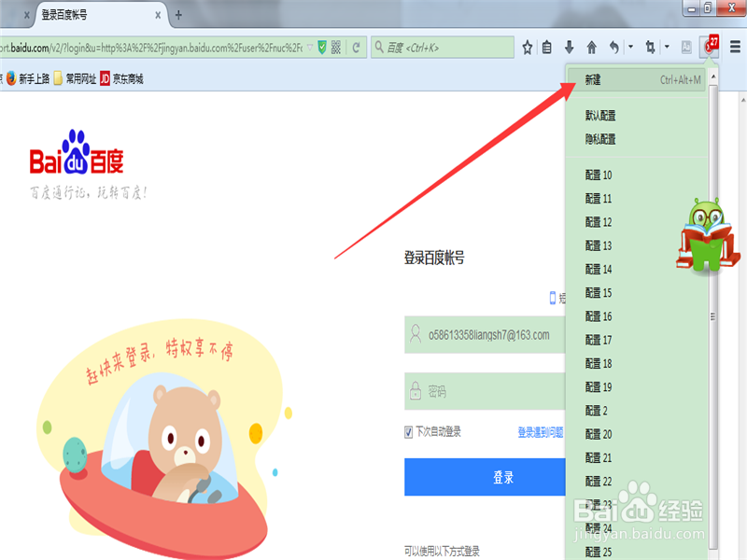Image resolution: width=747 pixels, height=560 pixels.
Task: Click the proxy extension icon with red 27 badge
Action: coord(710,46)
